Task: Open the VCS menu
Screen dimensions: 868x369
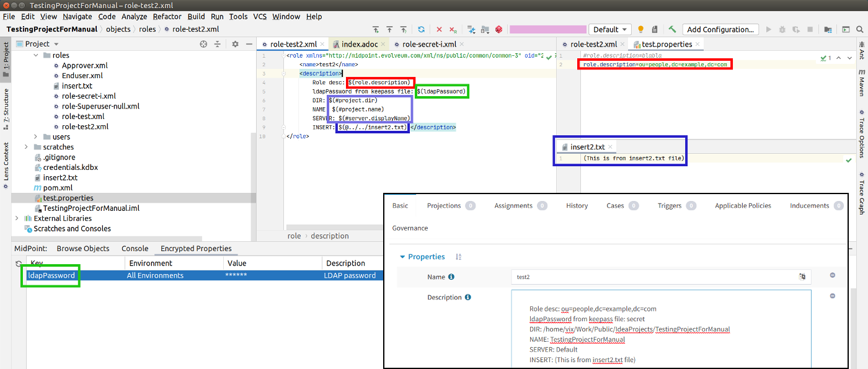Action: point(260,17)
